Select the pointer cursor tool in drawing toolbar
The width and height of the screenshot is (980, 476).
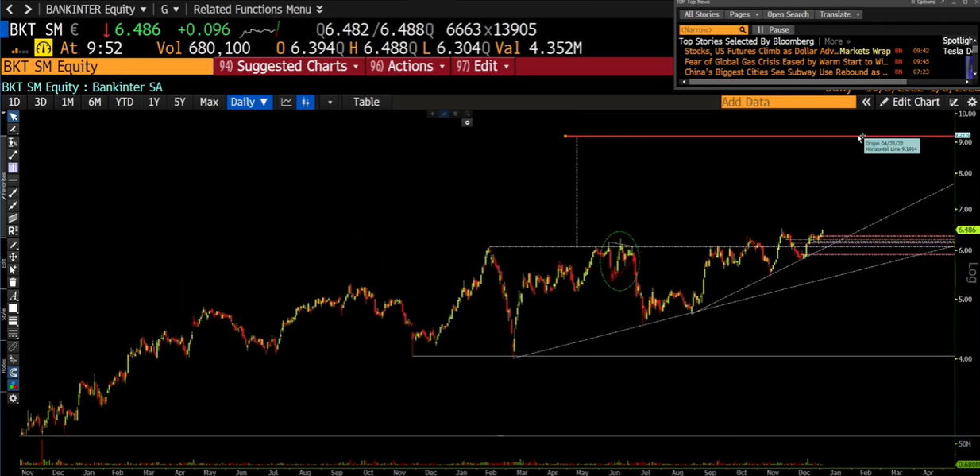pyautogui.click(x=13, y=116)
